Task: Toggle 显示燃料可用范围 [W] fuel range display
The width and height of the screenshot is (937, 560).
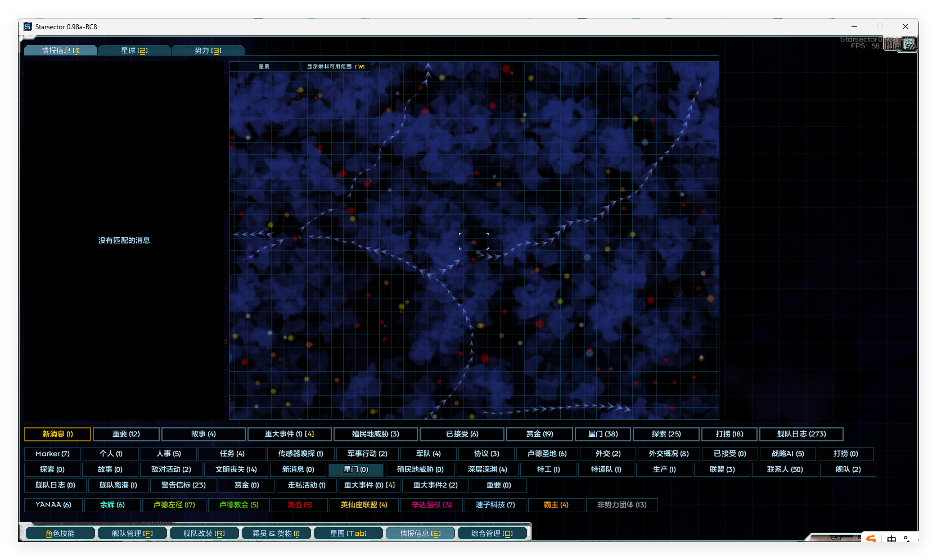Action: [x=335, y=66]
